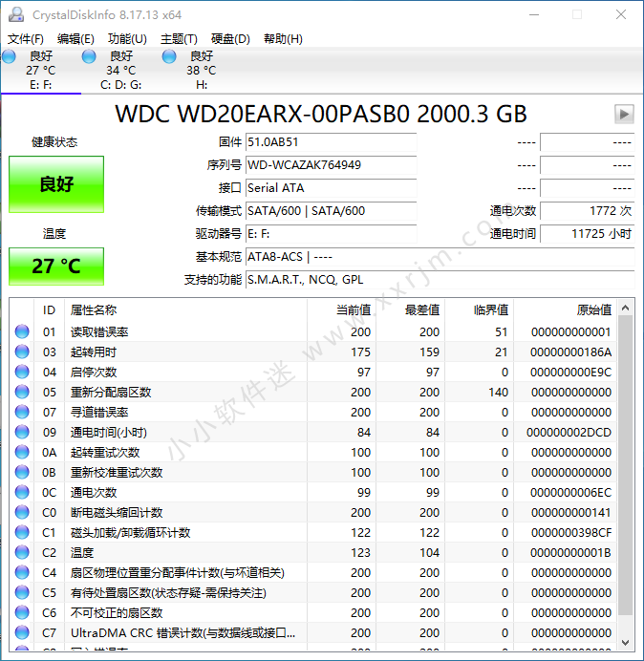Click the ID column header
Viewport: 644px width, 661px height.
pyautogui.click(x=49, y=309)
